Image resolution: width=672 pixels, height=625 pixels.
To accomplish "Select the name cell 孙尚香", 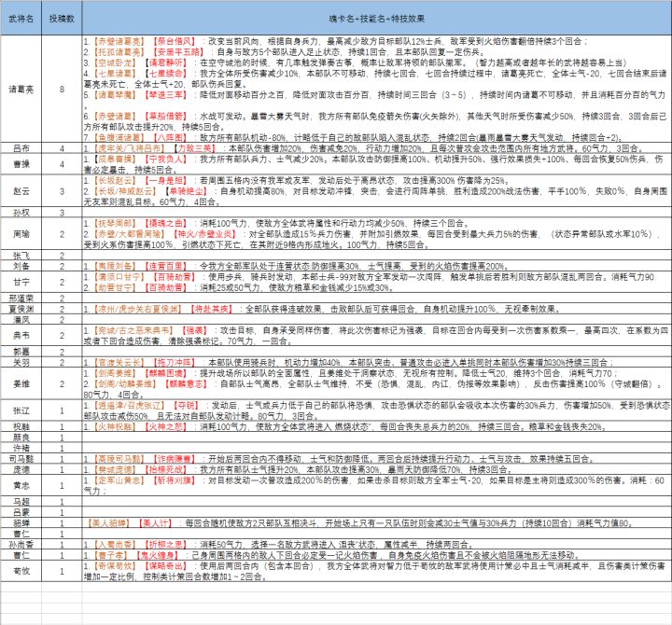I will click(21, 545).
